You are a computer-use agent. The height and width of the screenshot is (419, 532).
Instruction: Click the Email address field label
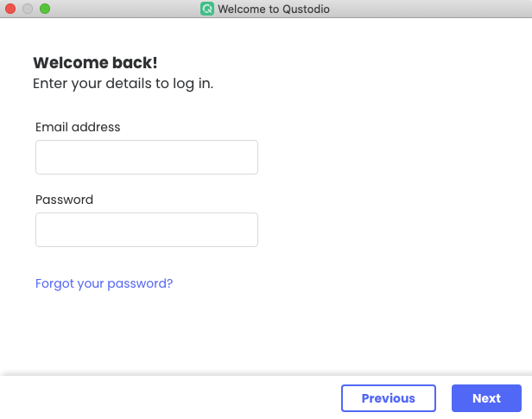(78, 127)
